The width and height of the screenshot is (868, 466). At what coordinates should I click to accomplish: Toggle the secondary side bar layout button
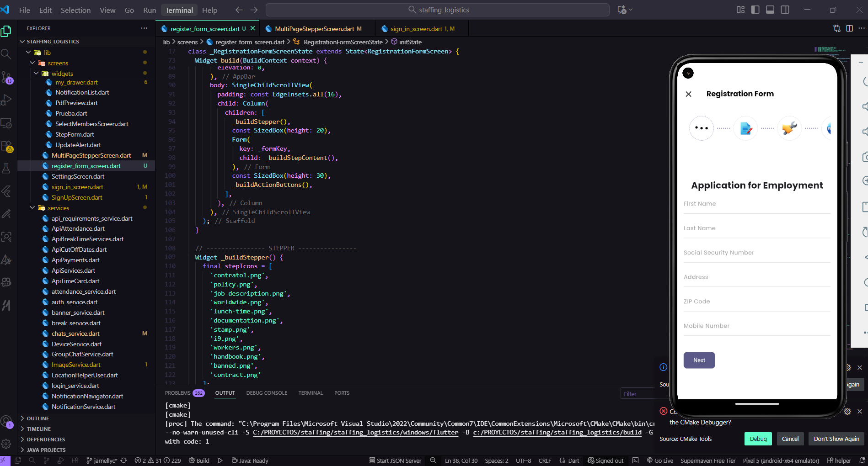tap(785, 10)
